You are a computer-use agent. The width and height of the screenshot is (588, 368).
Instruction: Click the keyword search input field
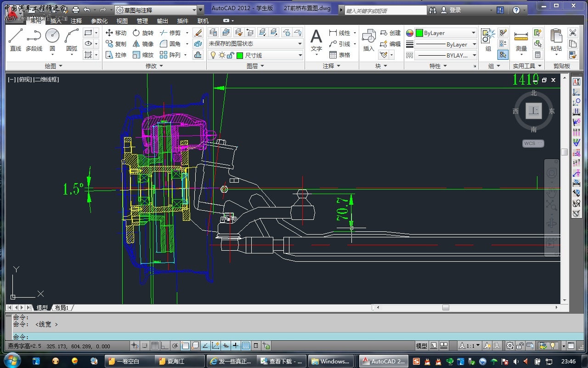pyautogui.click(x=386, y=10)
